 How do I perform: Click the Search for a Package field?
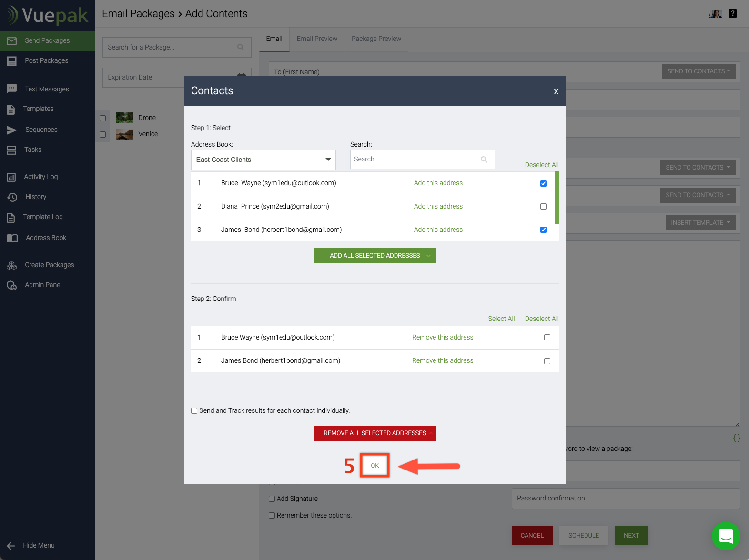coord(177,48)
